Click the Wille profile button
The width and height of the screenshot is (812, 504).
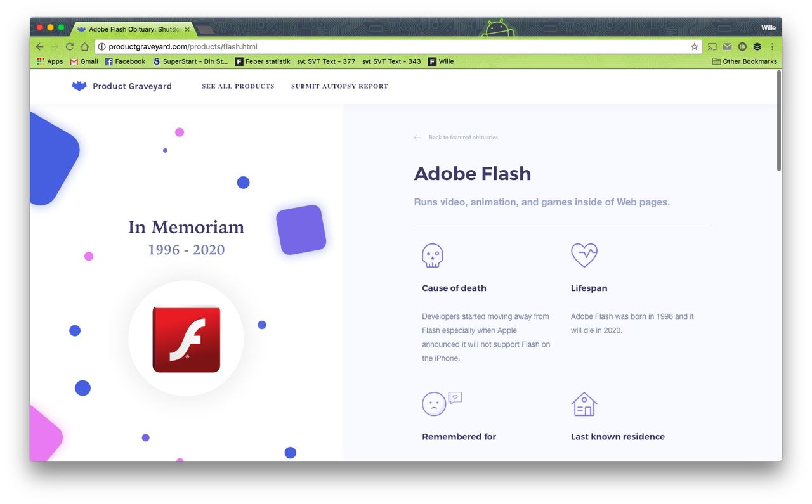click(768, 28)
